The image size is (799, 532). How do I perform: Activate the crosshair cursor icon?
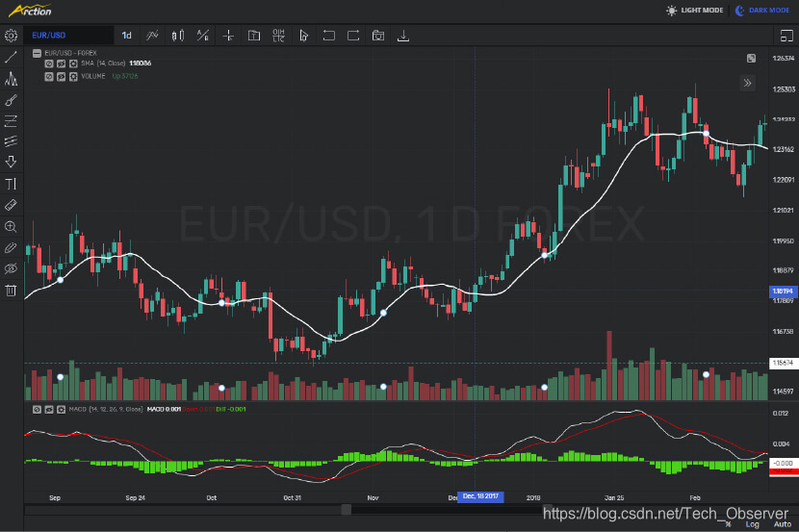228,36
